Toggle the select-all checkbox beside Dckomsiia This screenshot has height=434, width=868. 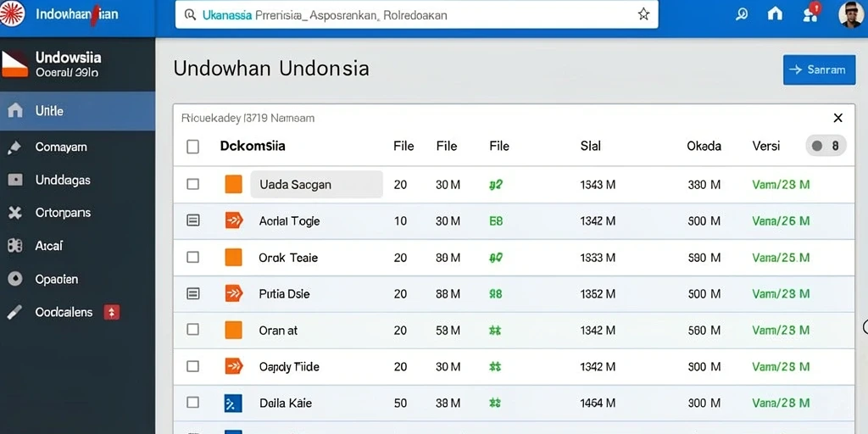(192, 147)
